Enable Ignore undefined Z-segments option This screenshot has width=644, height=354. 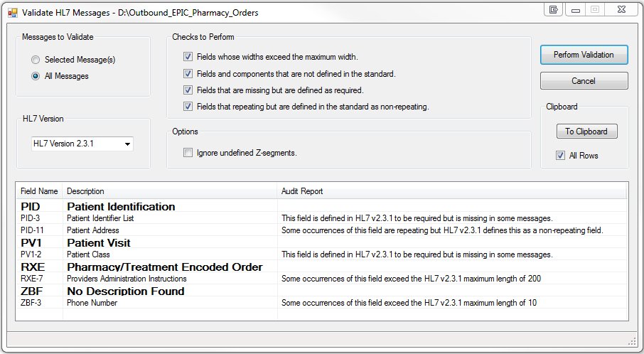188,153
